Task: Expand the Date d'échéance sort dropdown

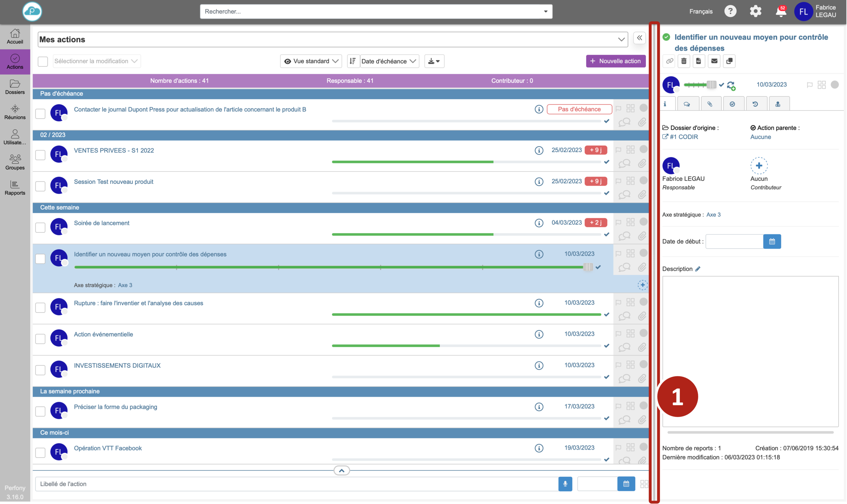Action: (x=389, y=61)
